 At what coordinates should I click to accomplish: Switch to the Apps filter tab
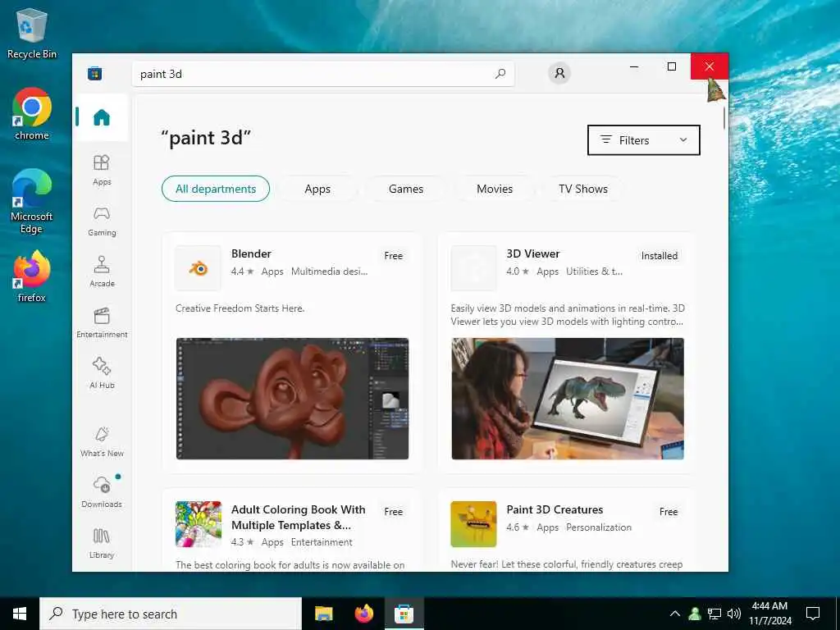(x=317, y=189)
